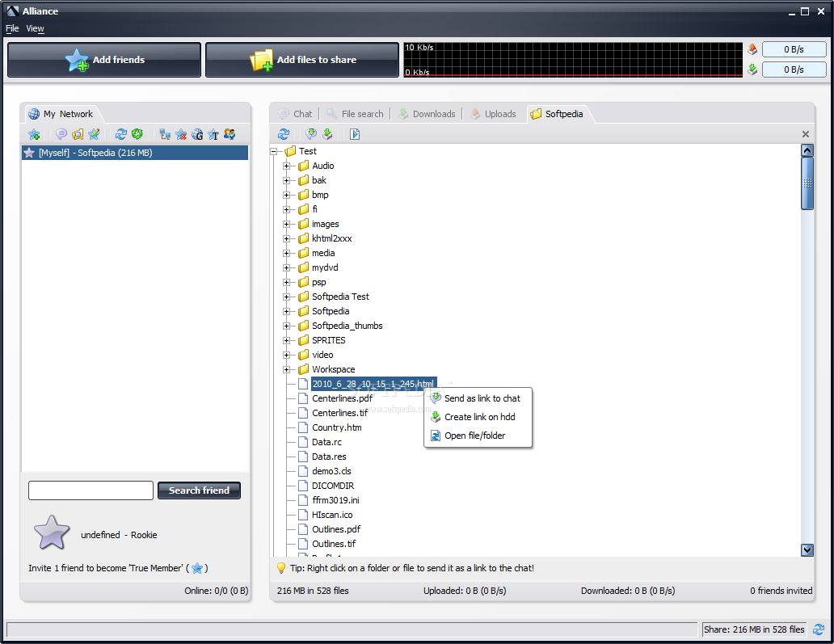
Task: Expand the SPRITES folder
Action: [x=286, y=340]
